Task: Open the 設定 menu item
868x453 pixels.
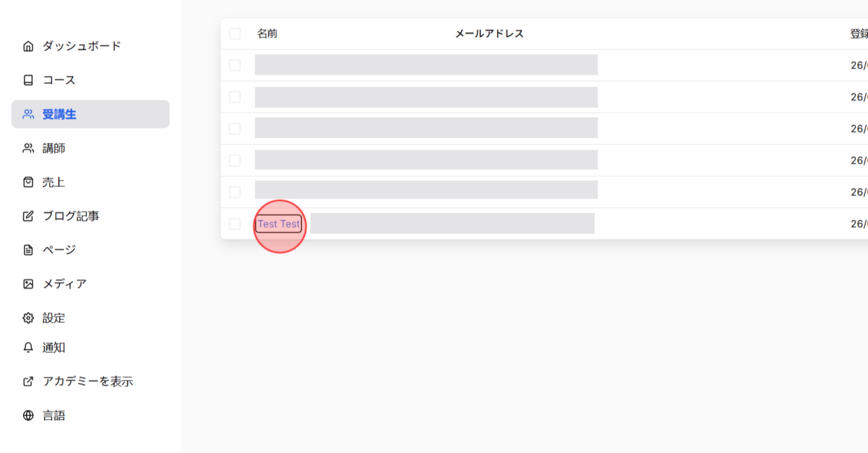Action: (54, 318)
